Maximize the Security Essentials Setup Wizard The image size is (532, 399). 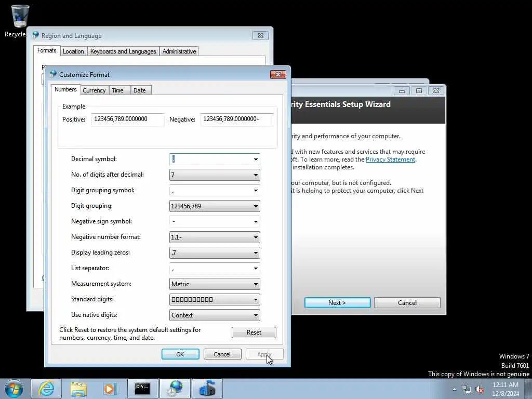(419, 90)
